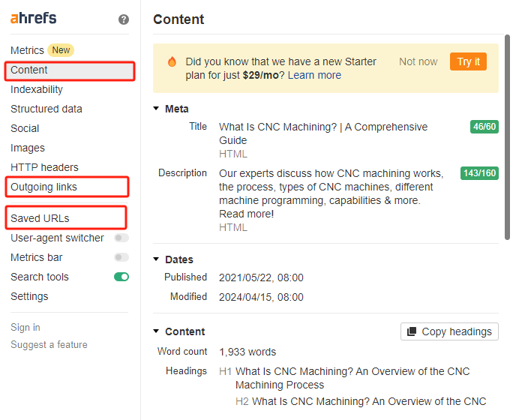Collapse the Content section arrow
Screen dimensions: 513x420
[x=157, y=331]
